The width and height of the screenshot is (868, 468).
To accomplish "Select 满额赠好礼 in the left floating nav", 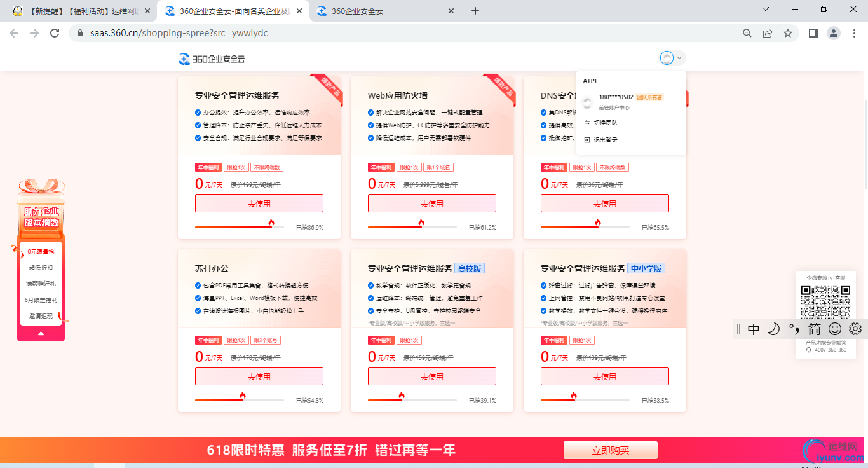I will [x=41, y=284].
